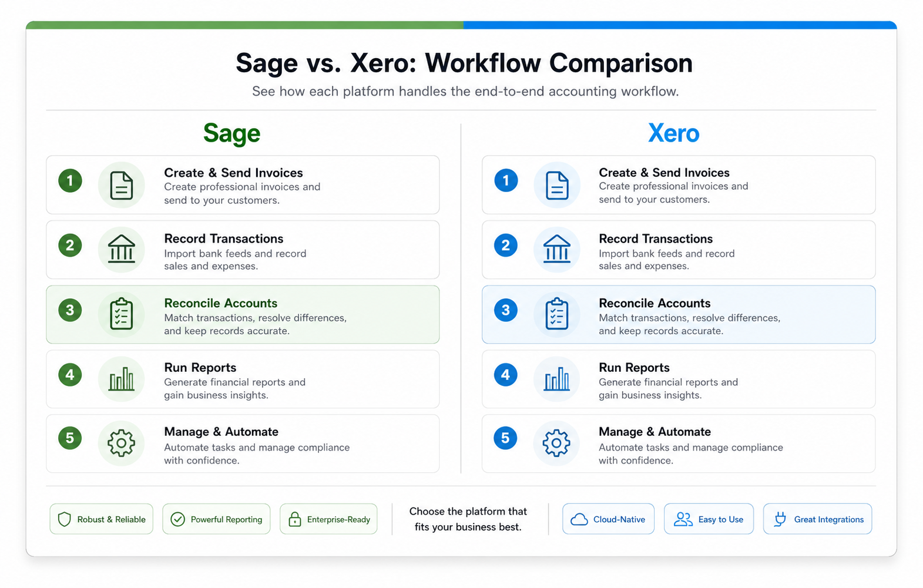The image size is (923, 588).
Task: Select the Cloud-Native badge label
Action: (619, 520)
